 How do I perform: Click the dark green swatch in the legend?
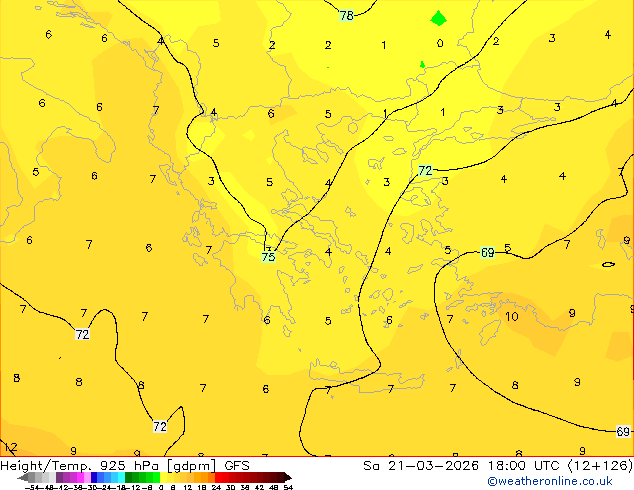(128, 477)
